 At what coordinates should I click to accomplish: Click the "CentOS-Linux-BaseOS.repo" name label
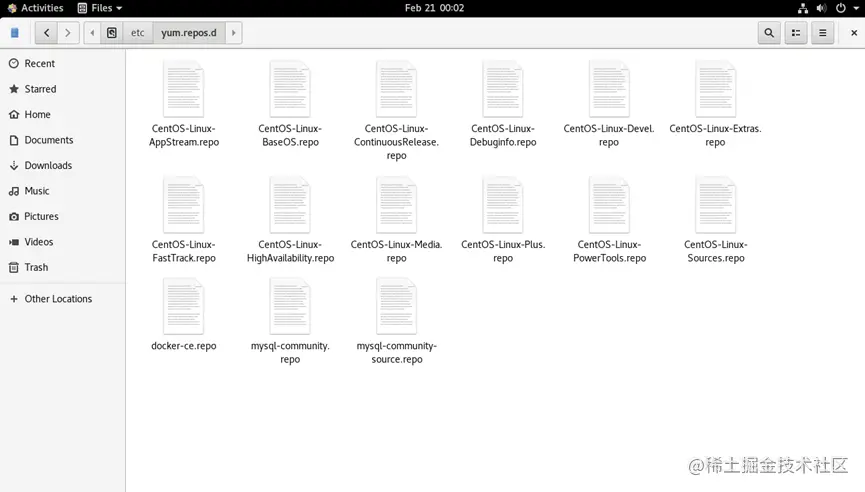290,135
